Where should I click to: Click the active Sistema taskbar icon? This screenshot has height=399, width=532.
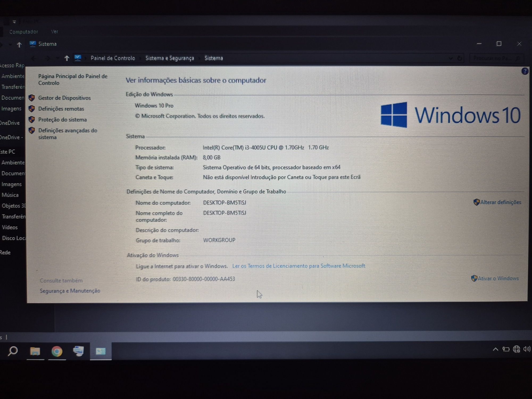click(101, 351)
